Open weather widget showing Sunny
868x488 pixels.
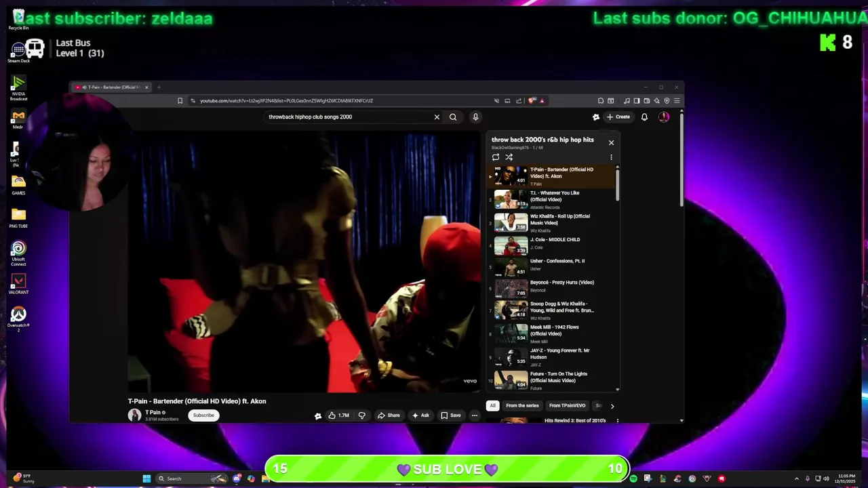coord(23,479)
